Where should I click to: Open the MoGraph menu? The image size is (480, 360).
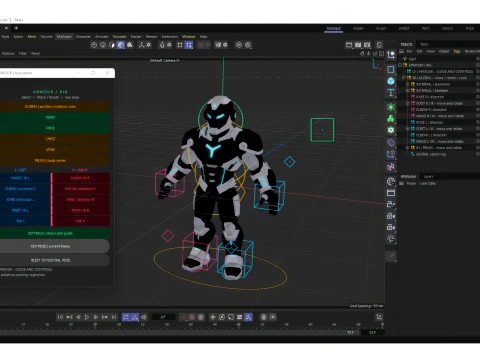tap(64, 37)
